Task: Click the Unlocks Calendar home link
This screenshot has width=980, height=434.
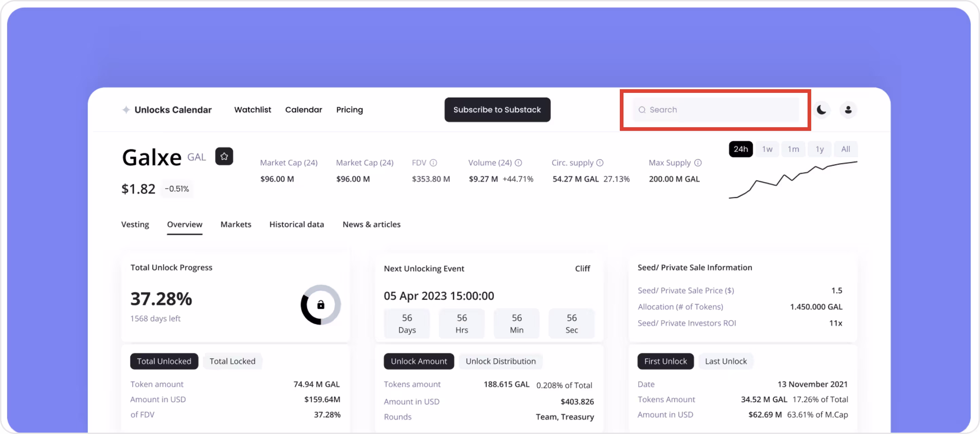Action: tap(173, 110)
